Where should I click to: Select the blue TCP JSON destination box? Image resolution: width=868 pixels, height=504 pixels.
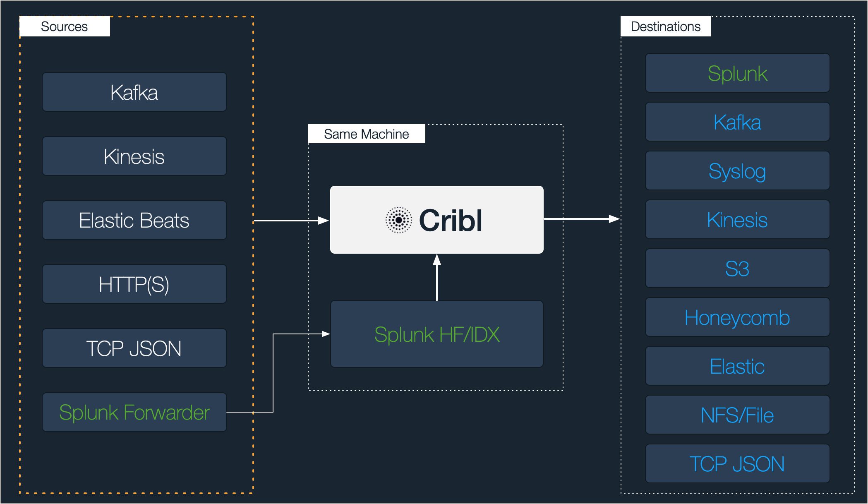click(x=737, y=464)
